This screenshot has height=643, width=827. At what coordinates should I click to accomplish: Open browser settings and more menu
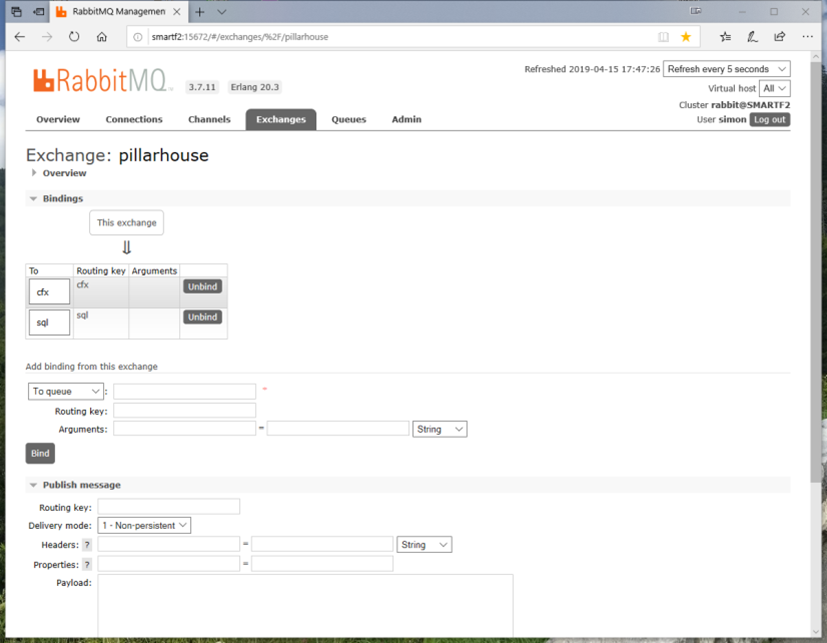click(807, 37)
